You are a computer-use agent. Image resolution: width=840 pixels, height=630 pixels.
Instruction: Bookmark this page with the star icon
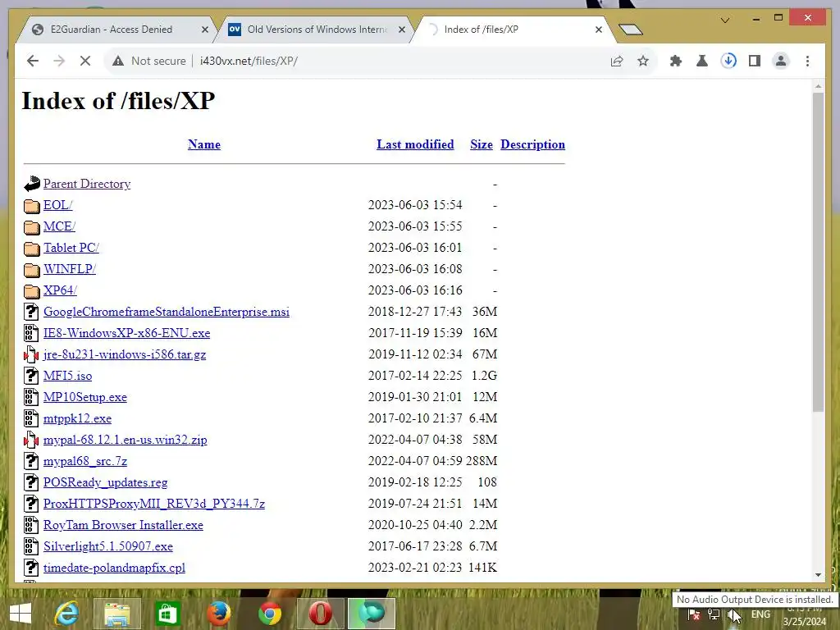(643, 61)
